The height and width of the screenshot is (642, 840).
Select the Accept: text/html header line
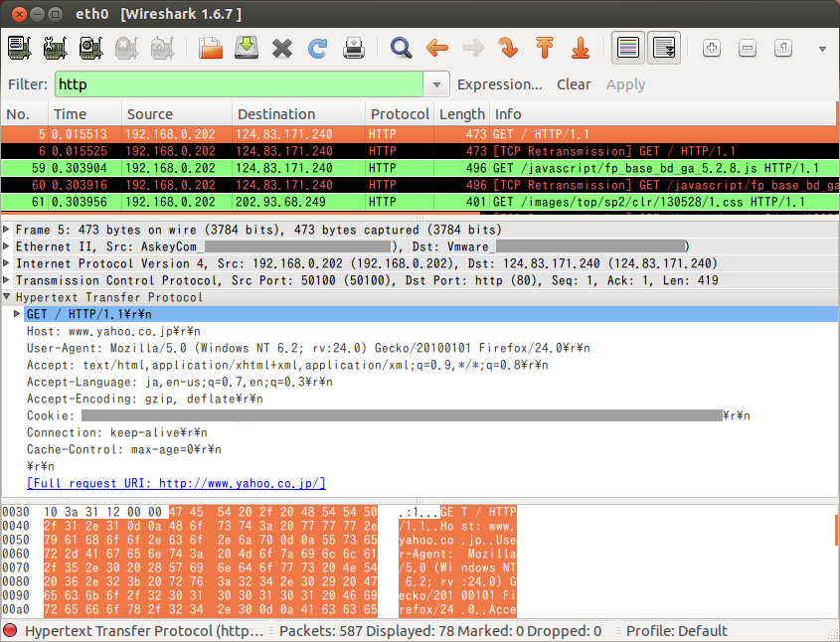click(287, 365)
